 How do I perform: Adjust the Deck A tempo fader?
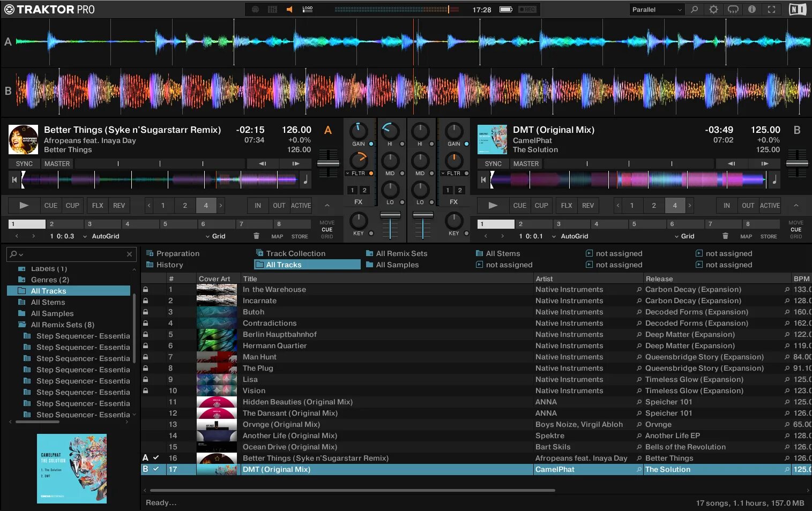point(328,163)
